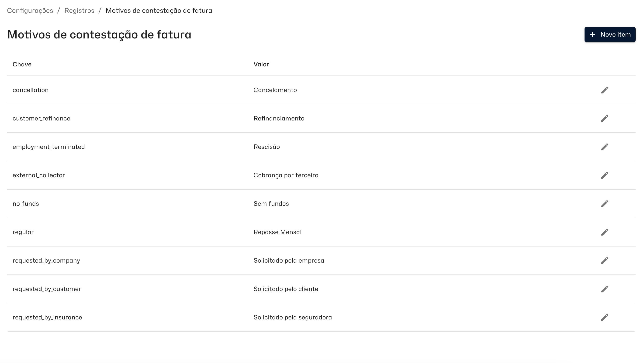644x363 pixels.
Task: Click edit pencil for customer_refinance
Action: (605, 118)
